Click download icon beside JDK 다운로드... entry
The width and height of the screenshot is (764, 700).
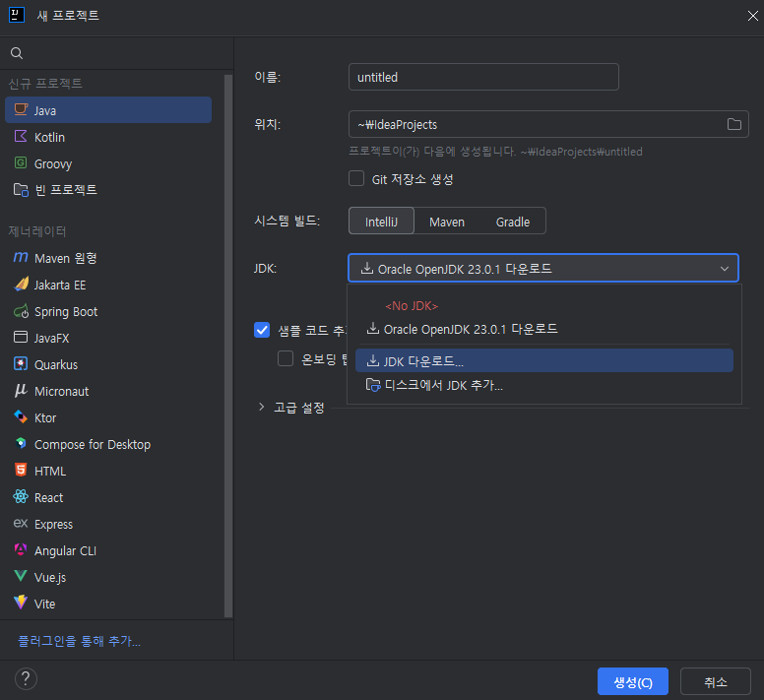pos(373,361)
